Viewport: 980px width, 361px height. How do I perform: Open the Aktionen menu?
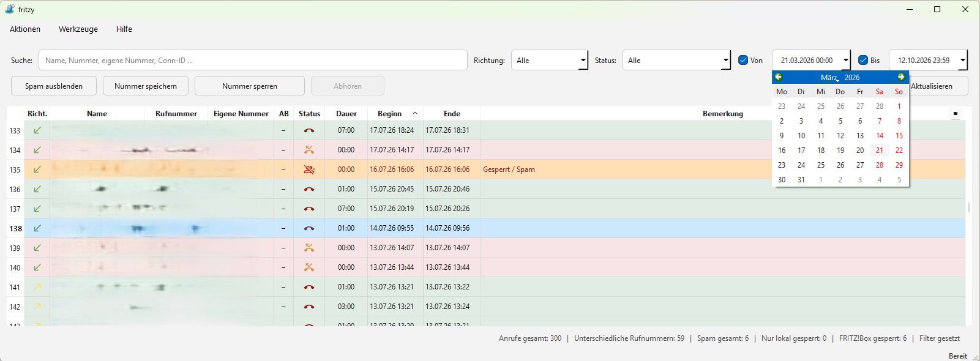pos(25,29)
